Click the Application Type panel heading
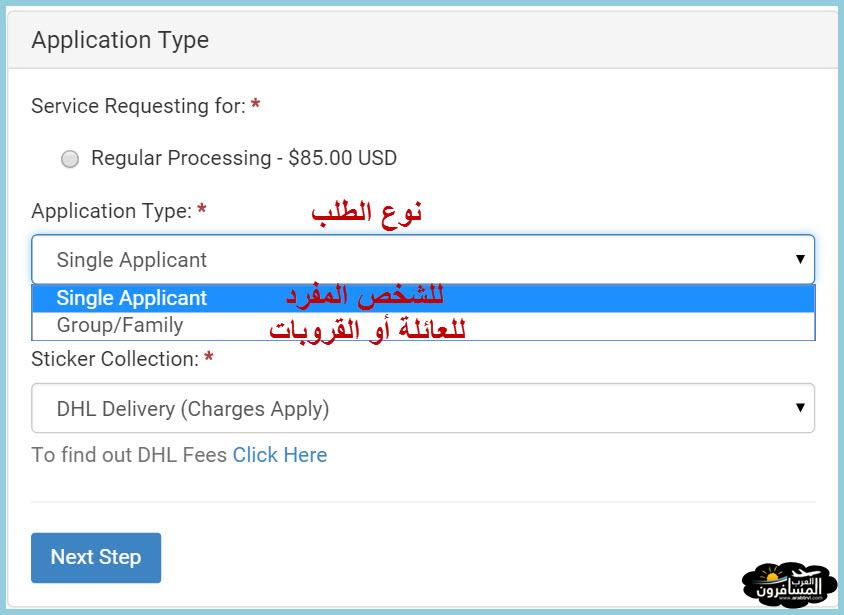Image resolution: width=844 pixels, height=615 pixels. coord(120,40)
